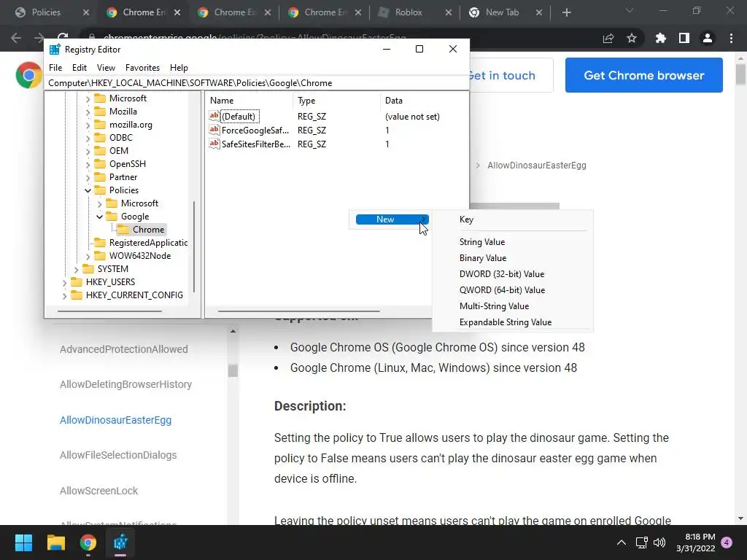
Task: Create a new Binary Value
Action: (483, 258)
